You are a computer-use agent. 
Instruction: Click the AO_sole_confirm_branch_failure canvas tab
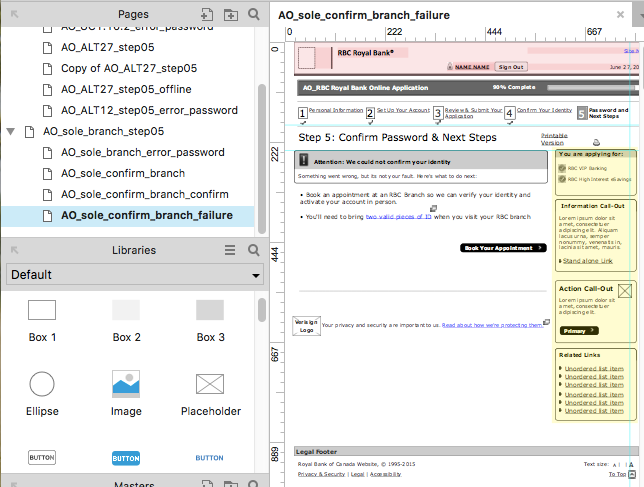(x=363, y=15)
